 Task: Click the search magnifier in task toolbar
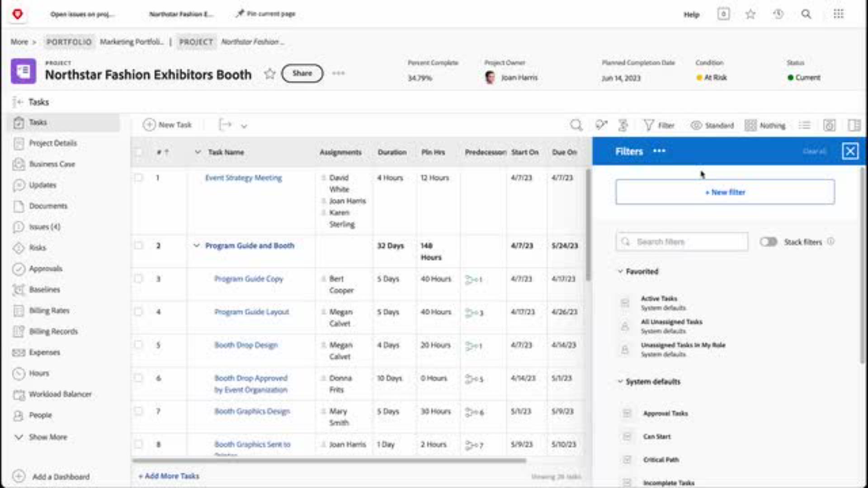pos(576,125)
